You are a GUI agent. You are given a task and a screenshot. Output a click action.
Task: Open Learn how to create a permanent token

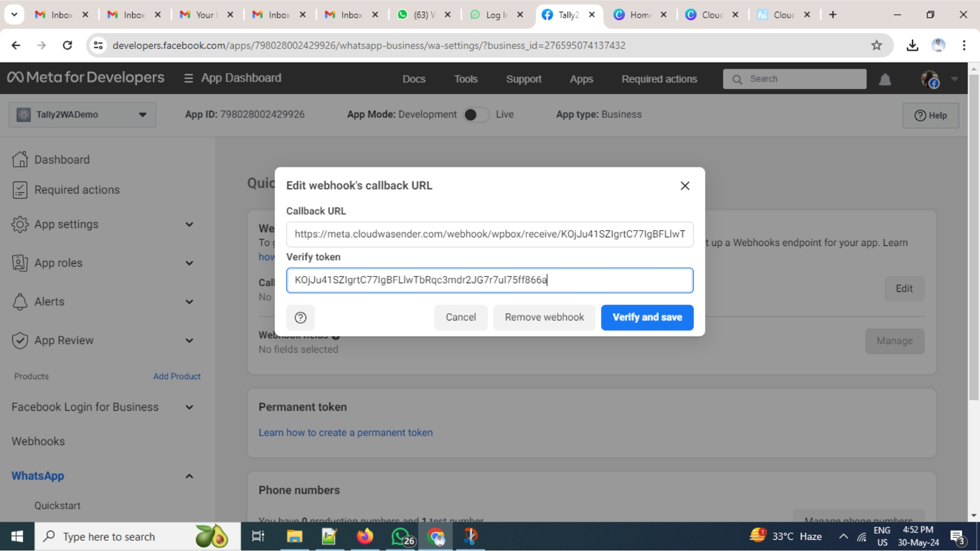[x=346, y=433]
